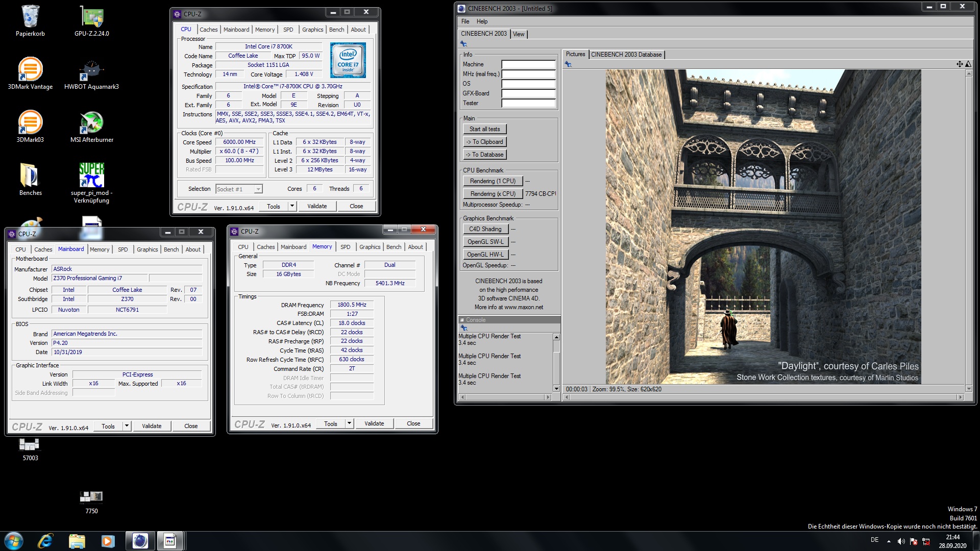Viewport: 980px width, 551px height.
Task: Open the MSI Afterburner desktop shortcut
Action: (92, 127)
